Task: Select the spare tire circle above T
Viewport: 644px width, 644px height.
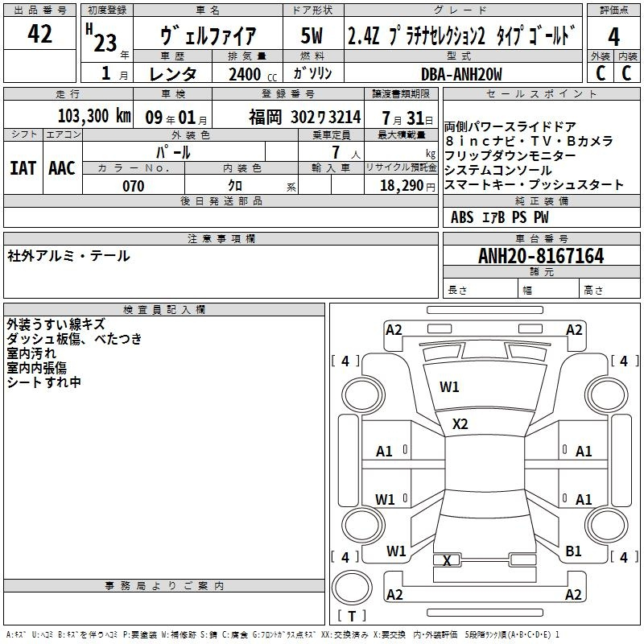Action: tap(352, 588)
